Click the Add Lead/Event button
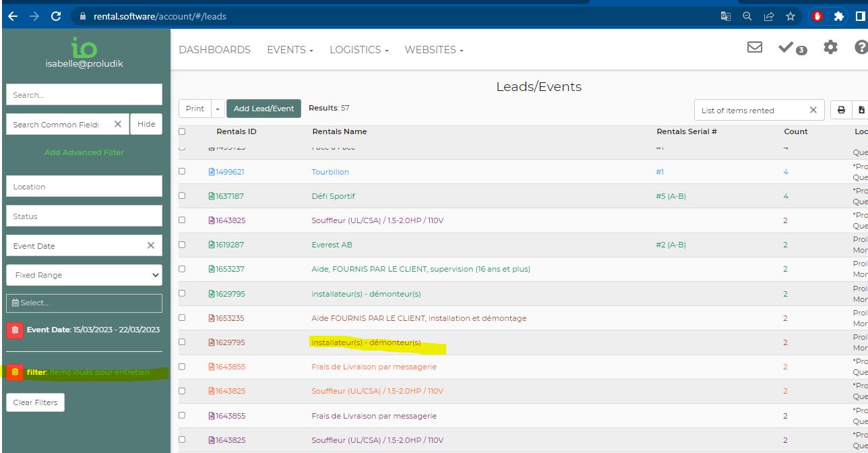The height and width of the screenshot is (453, 868). [x=263, y=109]
